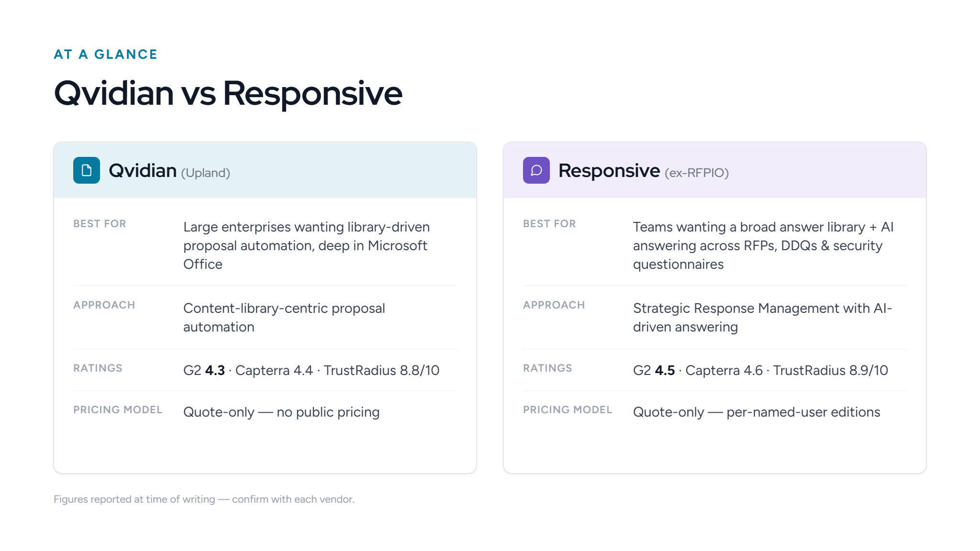Click the Responsive chat bubble icon
Screen dimensions: 980x551
tap(536, 170)
